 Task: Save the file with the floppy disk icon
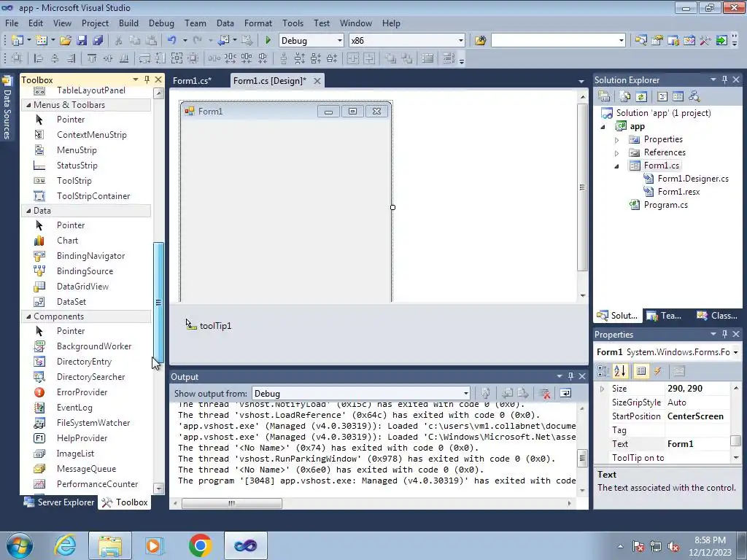(82, 41)
